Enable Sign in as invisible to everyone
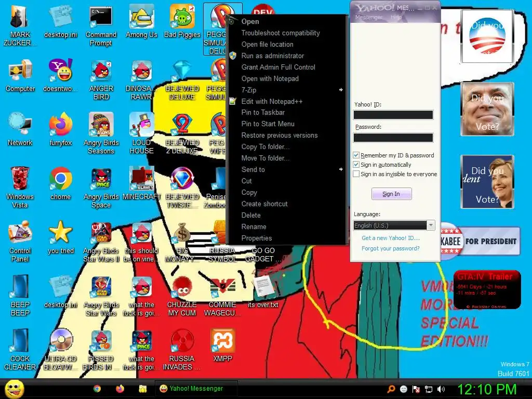Viewport: 532px width, 399px height. click(x=356, y=174)
